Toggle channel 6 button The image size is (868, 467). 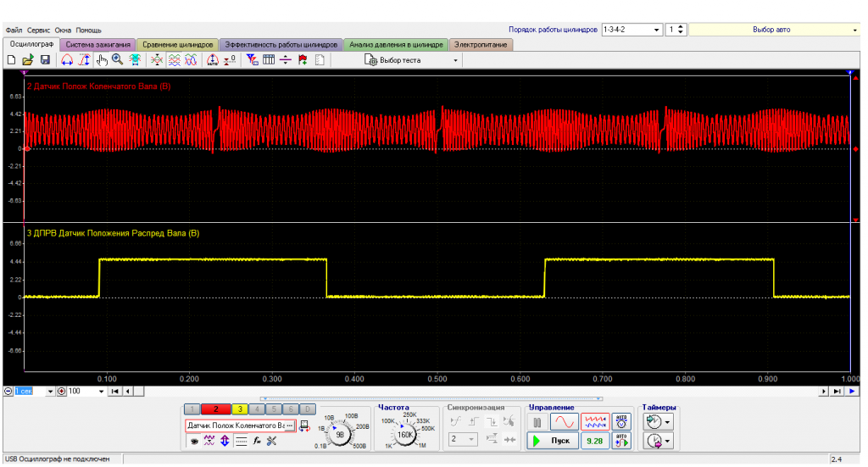pos(291,409)
